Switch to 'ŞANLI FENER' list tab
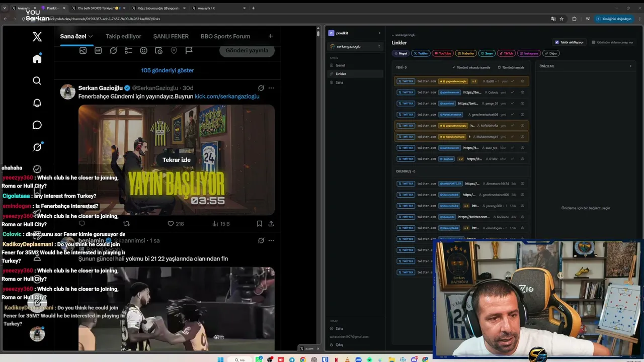Image resolution: width=644 pixels, height=362 pixels. (171, 36)
